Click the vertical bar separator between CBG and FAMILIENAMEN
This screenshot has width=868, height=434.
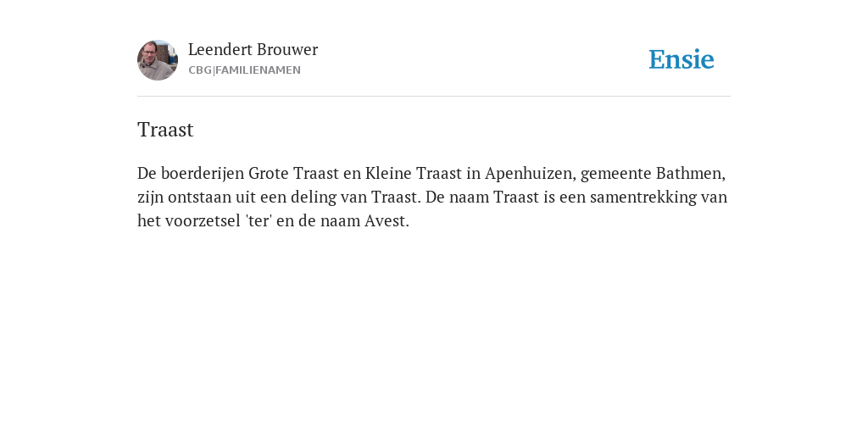pos(214,70)
